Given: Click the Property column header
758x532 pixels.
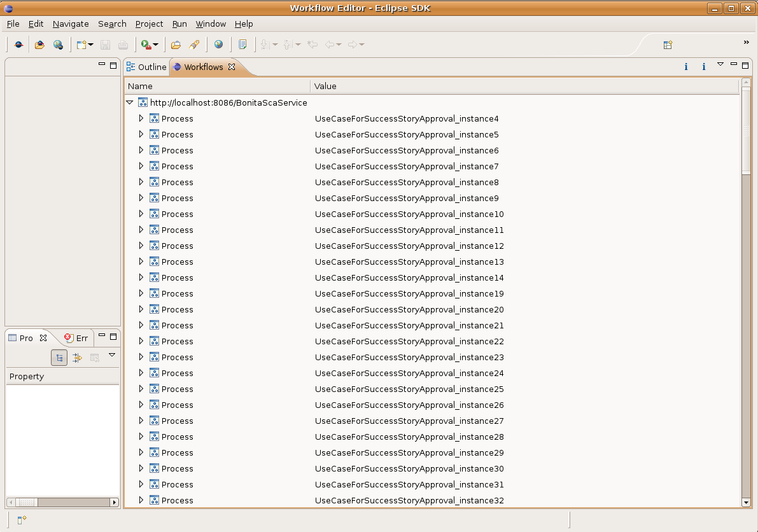Looking at the screenshot, I should pos(62,377).
